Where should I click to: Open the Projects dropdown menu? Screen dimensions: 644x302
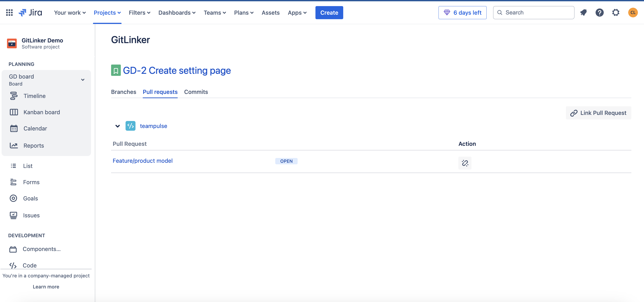click(x=107, y=12)
